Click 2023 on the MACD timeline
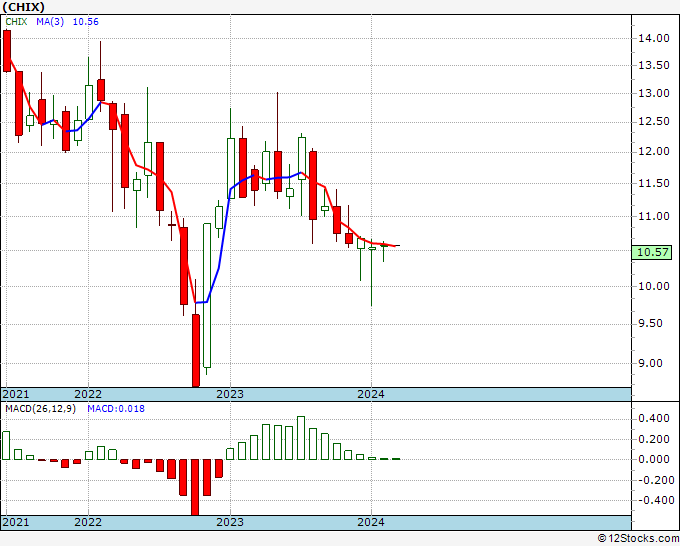Viewport: 680px width, 546px height. pos(230,522)
